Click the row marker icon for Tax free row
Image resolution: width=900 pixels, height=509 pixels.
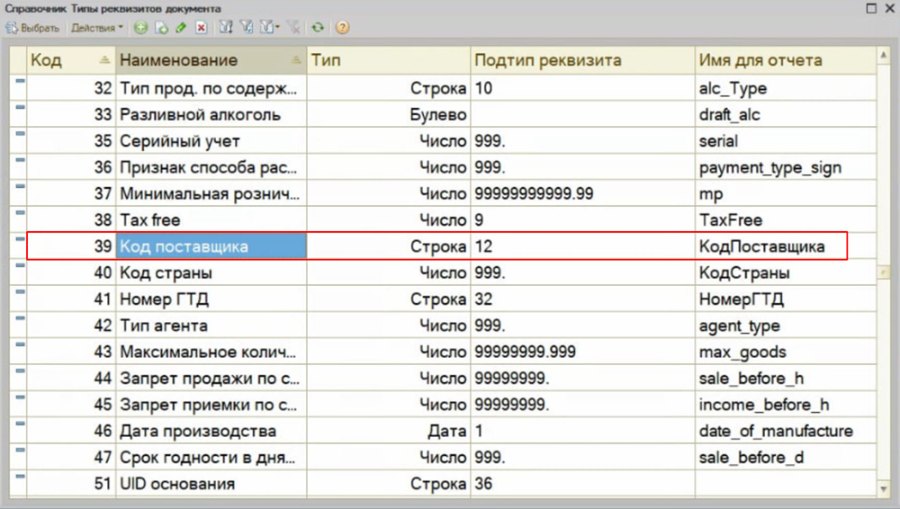19,213
